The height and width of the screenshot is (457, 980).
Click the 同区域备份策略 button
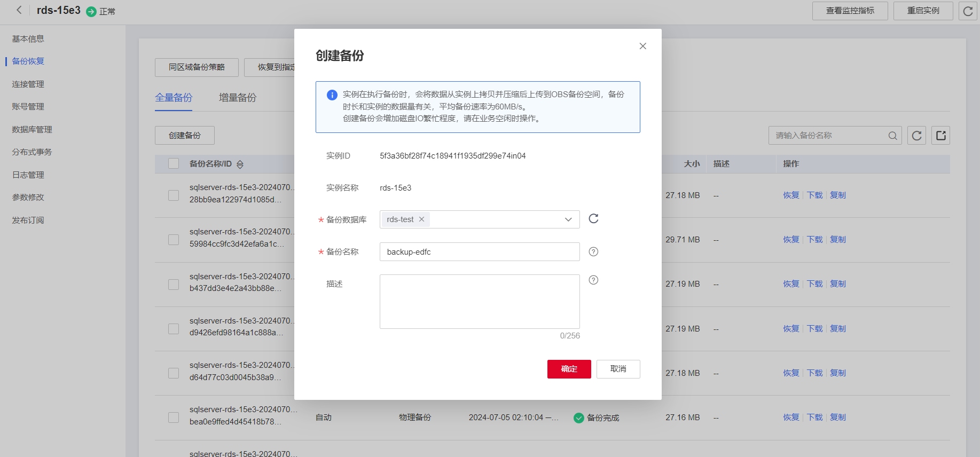(x=197, y=67)
